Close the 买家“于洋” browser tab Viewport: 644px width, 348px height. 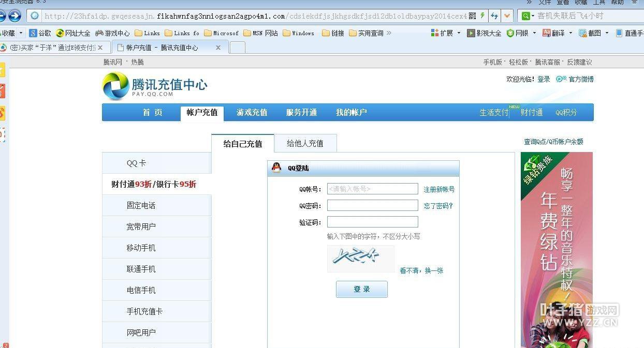pyautogui.click(x=100, y=48)
